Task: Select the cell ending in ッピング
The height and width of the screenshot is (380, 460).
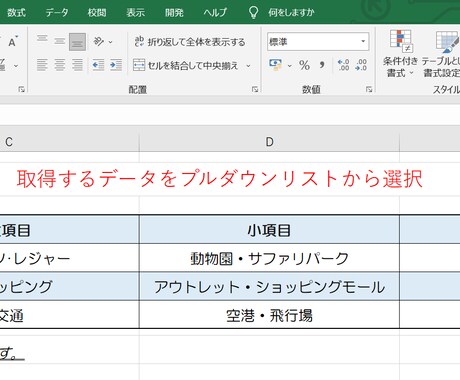Action: (x=69, y=287)
